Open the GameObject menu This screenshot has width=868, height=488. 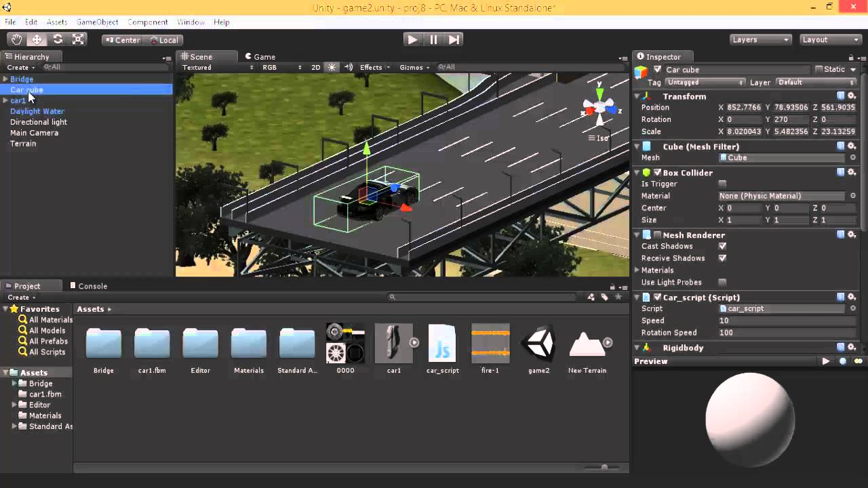[97, 22]
